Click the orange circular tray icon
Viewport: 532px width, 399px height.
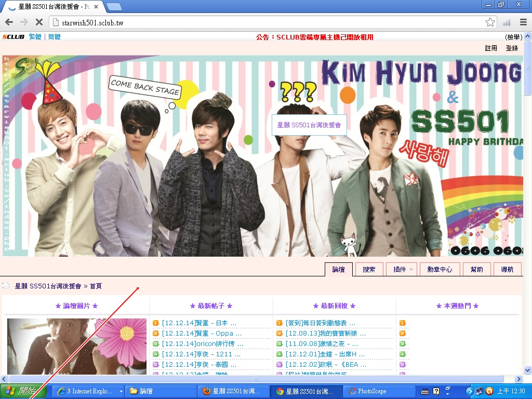click(x=489, y=391)
